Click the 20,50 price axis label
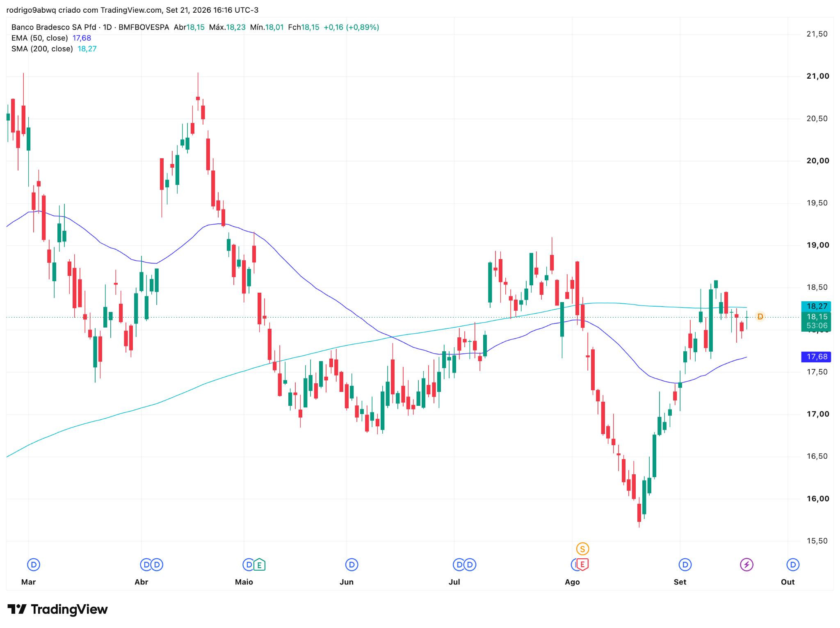 [817, 118]
